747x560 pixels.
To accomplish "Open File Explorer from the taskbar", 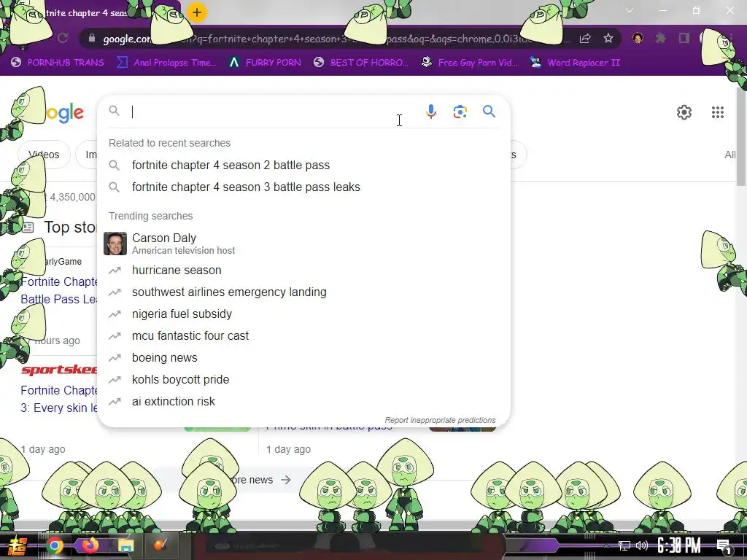I will coord(125,545).
